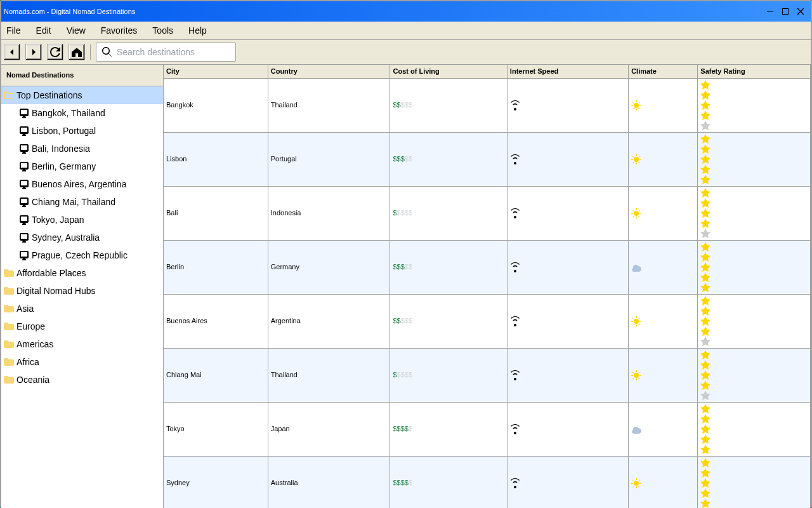This screenshot has width=812, height=508.
Task: Click the cloud climate icon for Tokyo
Action: (636, 430)
